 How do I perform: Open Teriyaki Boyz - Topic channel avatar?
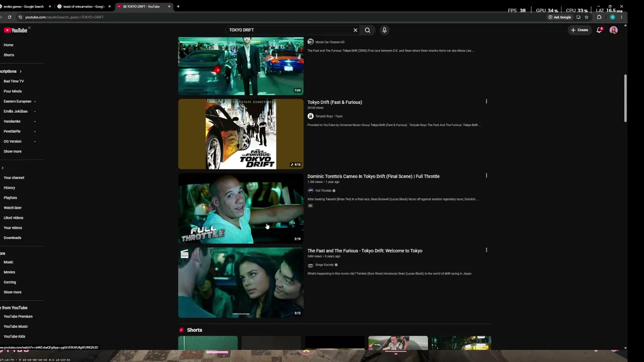tap(310, 116)
